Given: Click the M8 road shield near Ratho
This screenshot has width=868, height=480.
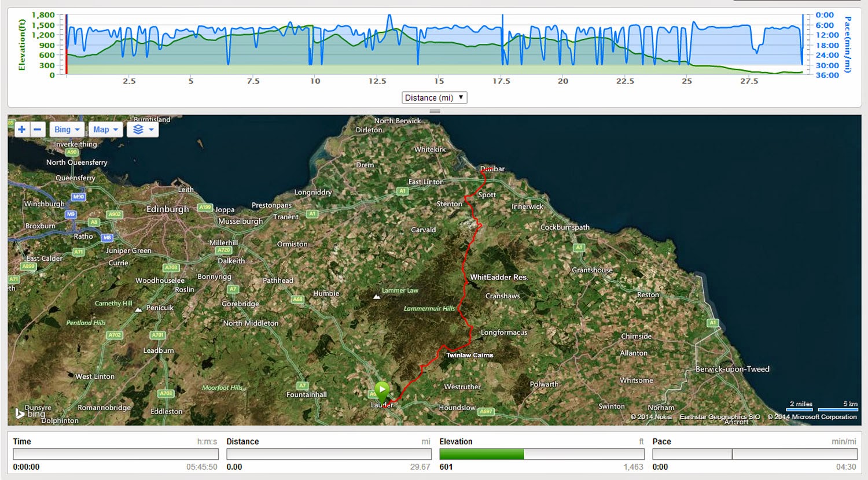Looking at the screenshot, I should pyautogui.click(x=107, y=237).
